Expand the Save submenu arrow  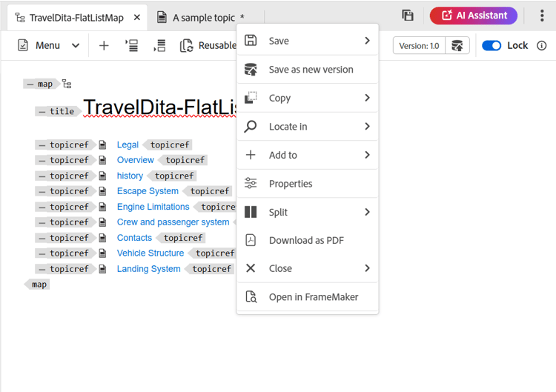[368, 41]
